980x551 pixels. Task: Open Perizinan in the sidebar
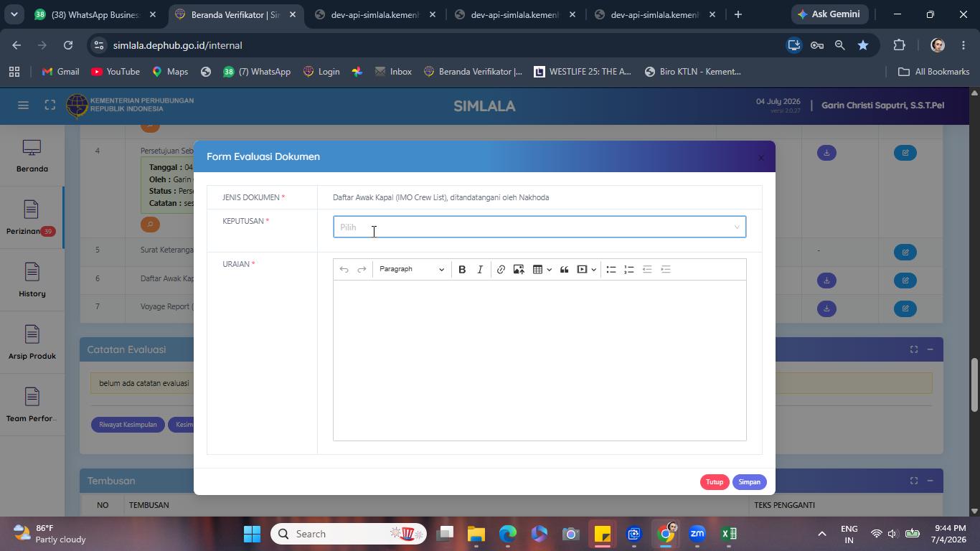[x=32, y=218]
